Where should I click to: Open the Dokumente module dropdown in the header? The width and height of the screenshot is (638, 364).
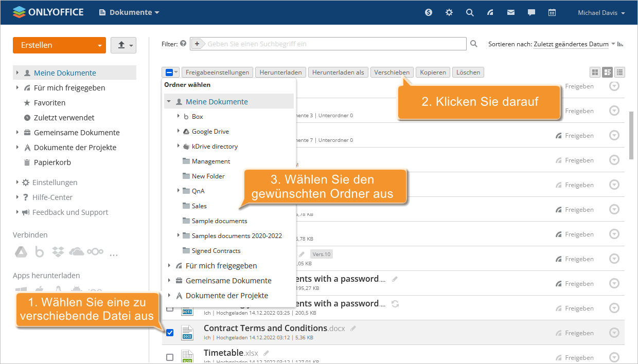[x=130, y=12]
